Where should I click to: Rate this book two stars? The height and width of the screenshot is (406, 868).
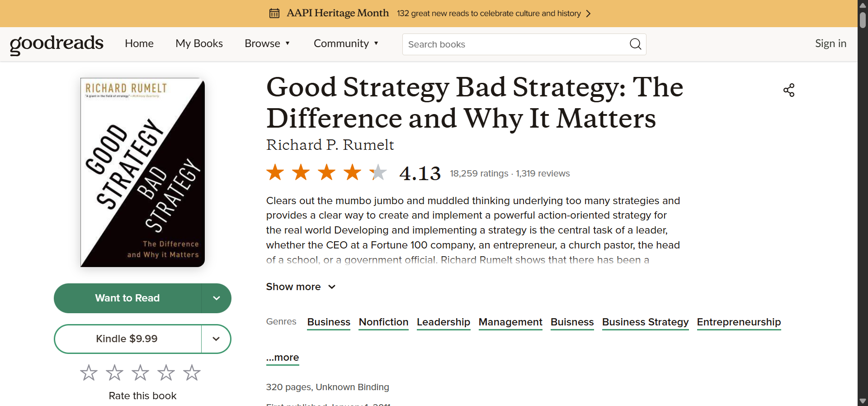click(114, 373)
